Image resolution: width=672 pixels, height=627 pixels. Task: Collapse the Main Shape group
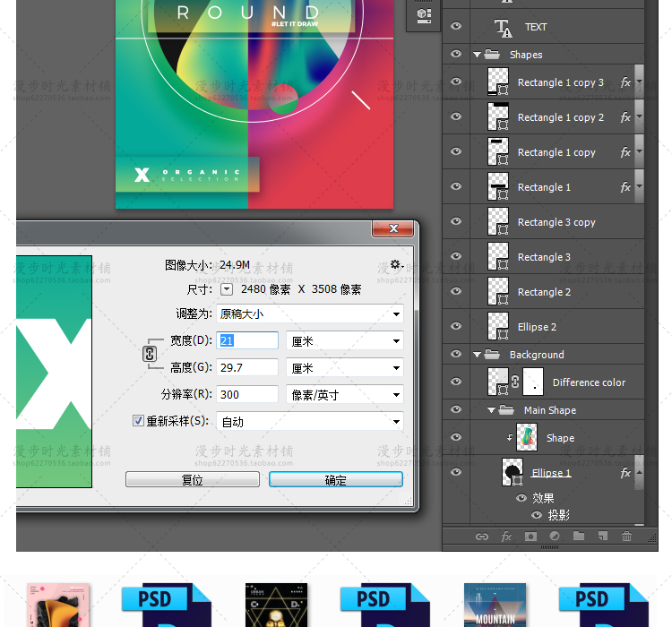click(x=492, y=410)
